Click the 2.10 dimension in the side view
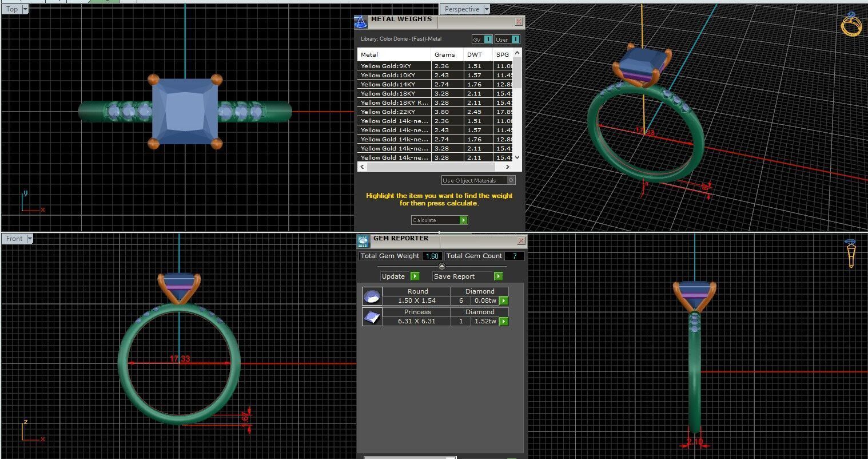The height and width of the screenshot is (459, 868). pyautogui.click(x=695, y=441)
